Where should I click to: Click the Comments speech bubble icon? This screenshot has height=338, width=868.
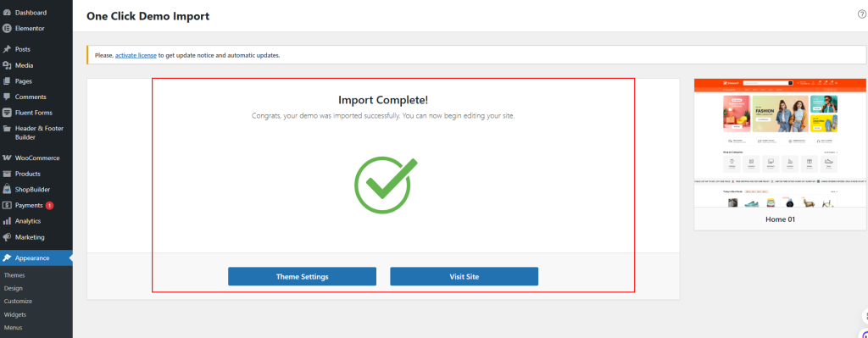(7, 97)
